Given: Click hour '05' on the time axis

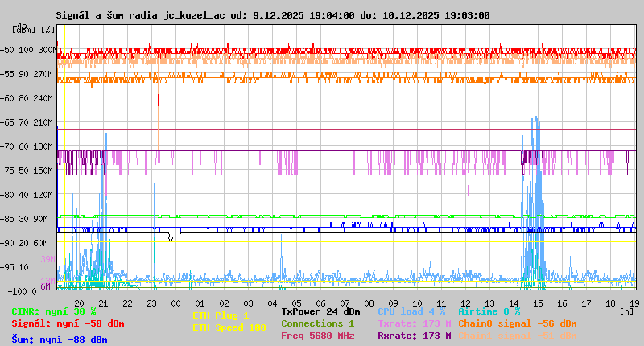Looking at the screenshot, I should 296,303.
